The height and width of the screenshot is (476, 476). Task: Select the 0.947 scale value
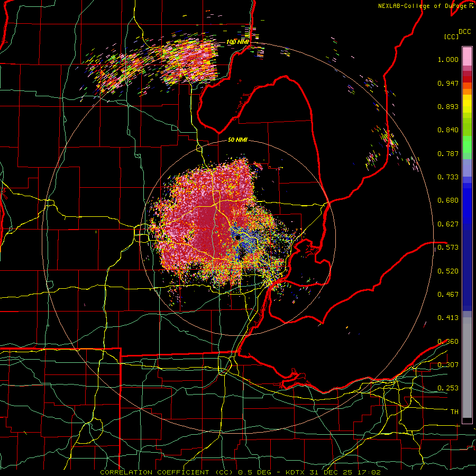pyautogui.click(x=448, y=83)
